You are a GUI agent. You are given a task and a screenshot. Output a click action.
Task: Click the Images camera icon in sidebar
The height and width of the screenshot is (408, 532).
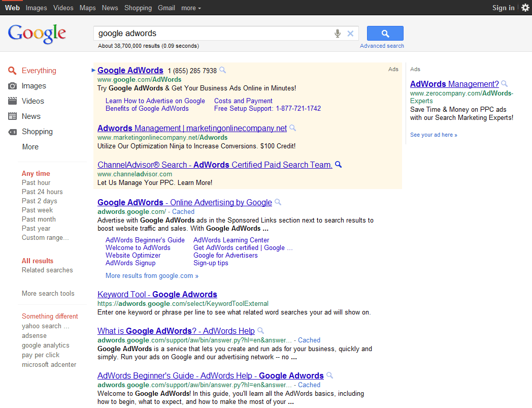12,86
